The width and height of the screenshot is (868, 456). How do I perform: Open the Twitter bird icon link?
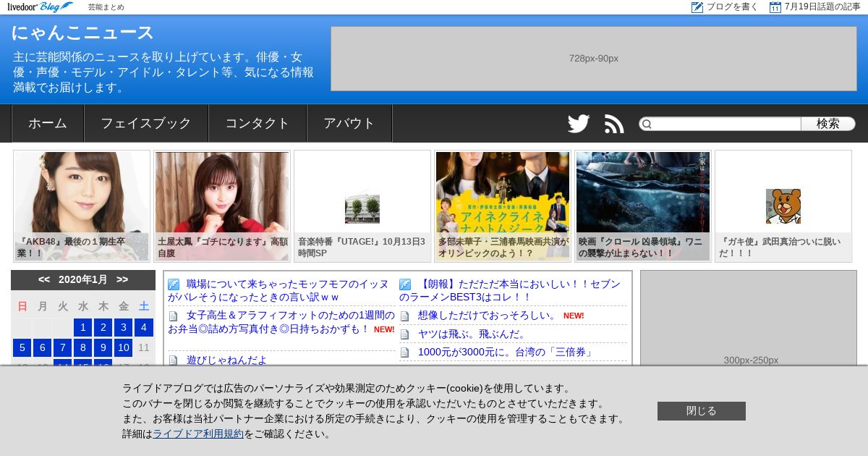(x=579, y=124)
